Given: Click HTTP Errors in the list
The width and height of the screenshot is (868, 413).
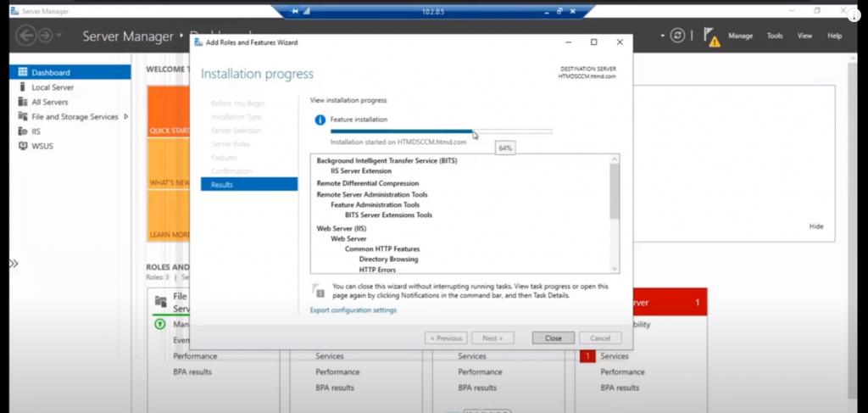Looking at the screenshot, I should 377,270.
